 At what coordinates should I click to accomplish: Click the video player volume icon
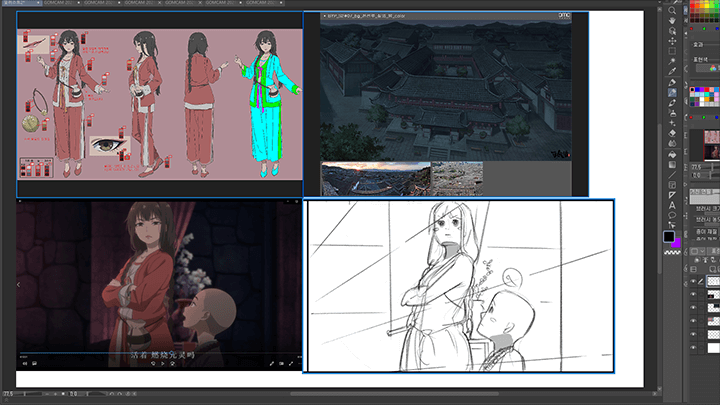25,364
